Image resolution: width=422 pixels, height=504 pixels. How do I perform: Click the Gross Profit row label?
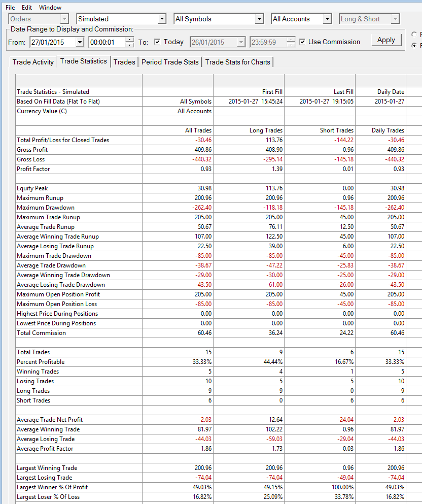click(x=32, y=149)
